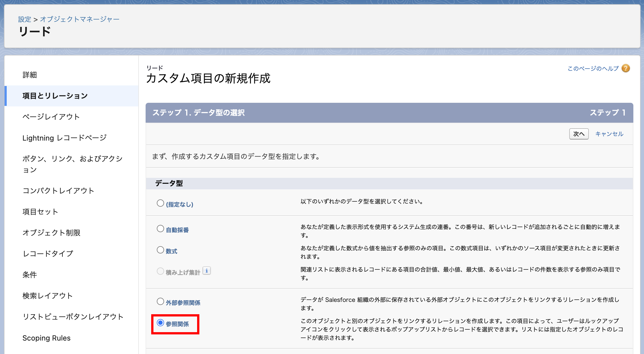This screenshot has height=354, width=644.
Task: Click the キャンセル link
Action: (609, 134)
